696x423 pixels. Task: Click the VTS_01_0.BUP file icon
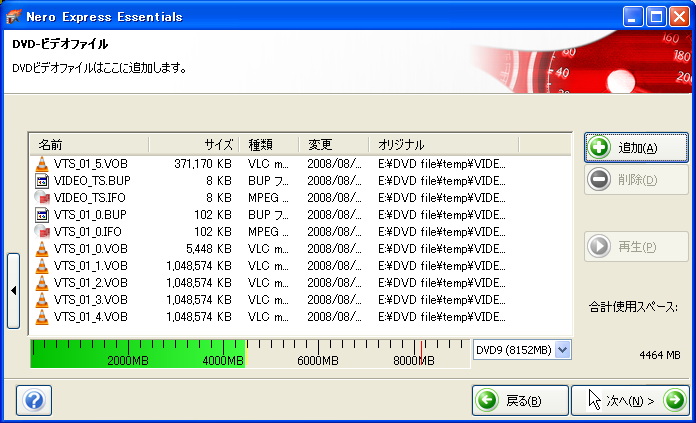[x=42, y=214]
